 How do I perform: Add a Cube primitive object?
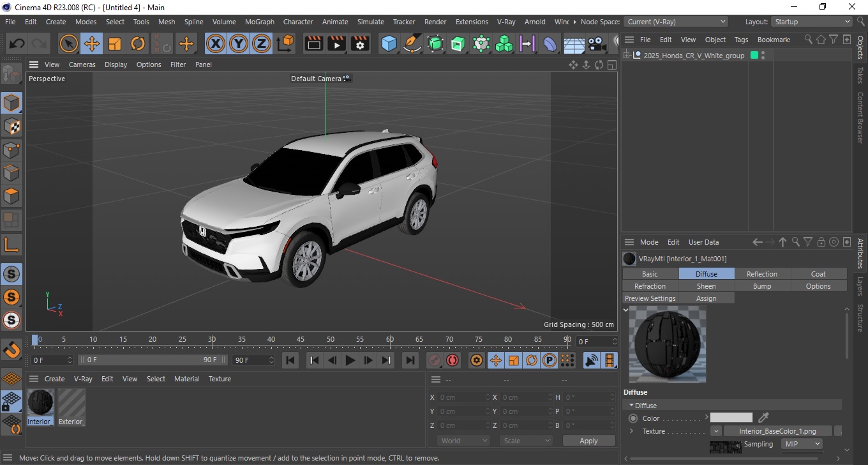(x=389, y=44)
